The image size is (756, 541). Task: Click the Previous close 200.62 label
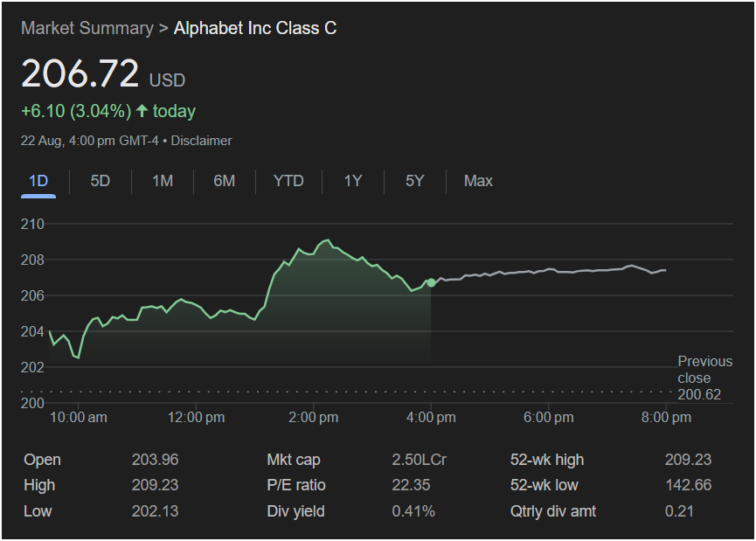point(704,378)
